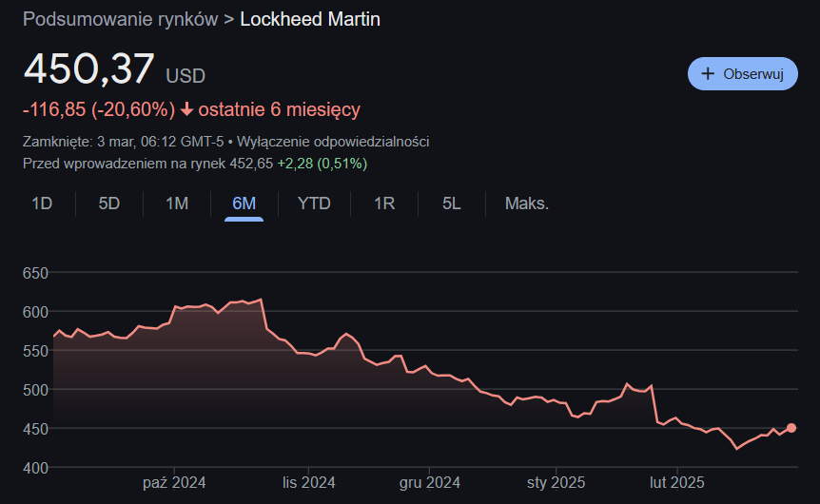The height and width of the screenshot is (504, 820).
Task: Show the Maks. maximum range
Action: (527, 204)
